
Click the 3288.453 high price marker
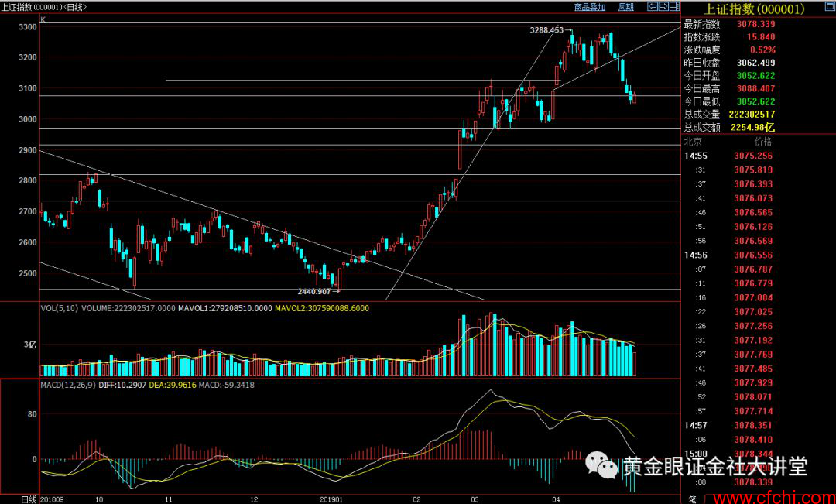point(546,30)
